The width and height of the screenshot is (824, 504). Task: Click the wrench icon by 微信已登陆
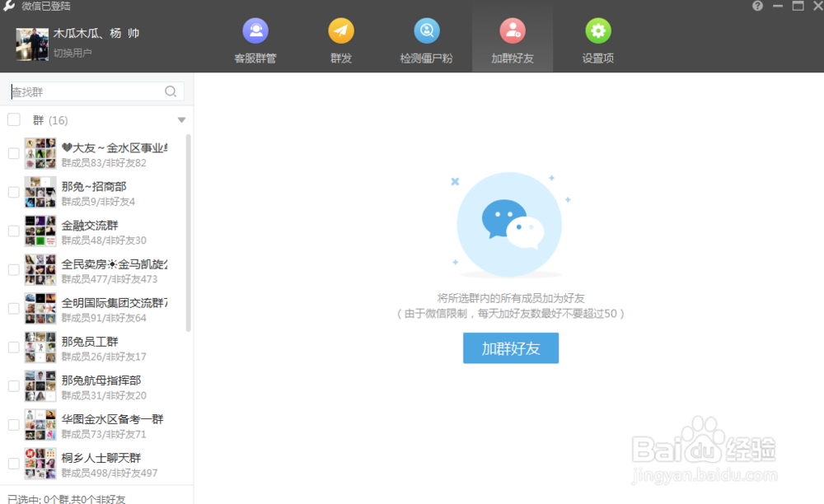point(9,6)
